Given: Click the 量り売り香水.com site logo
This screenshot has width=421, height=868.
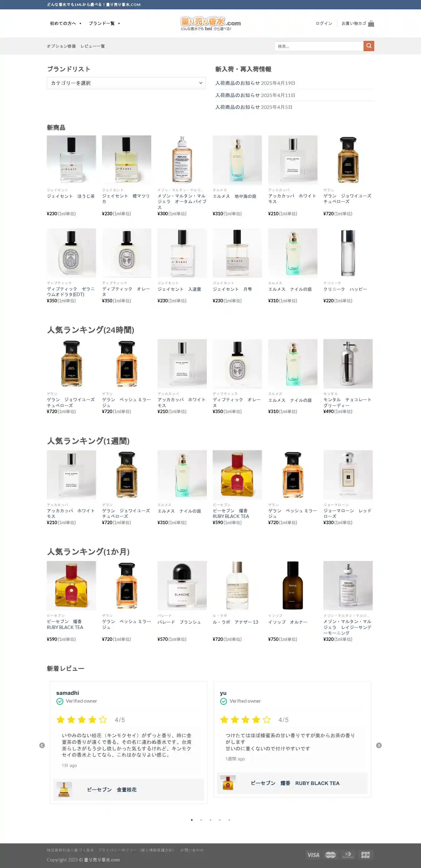Looking at the screenshot, I should 210,23.
